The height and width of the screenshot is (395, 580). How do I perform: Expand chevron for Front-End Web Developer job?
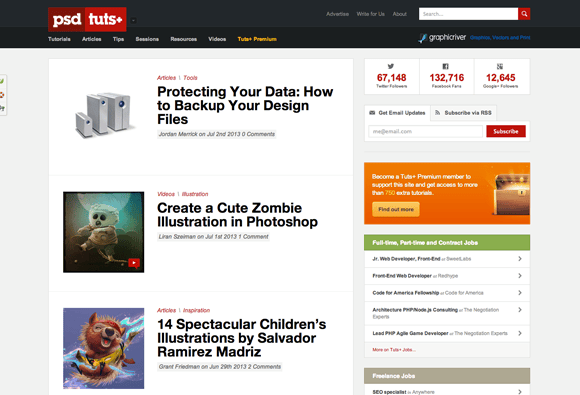520,276
